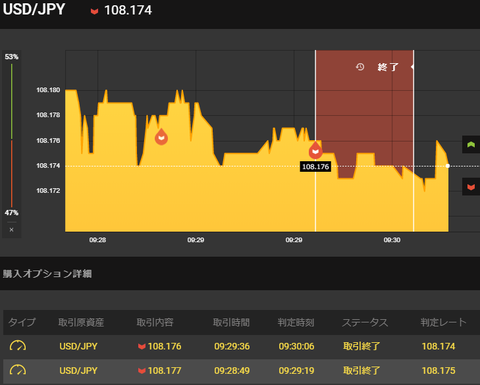Click the ステータス column header
The height and width of the screenshot is (385, 480).
point(365,322)
